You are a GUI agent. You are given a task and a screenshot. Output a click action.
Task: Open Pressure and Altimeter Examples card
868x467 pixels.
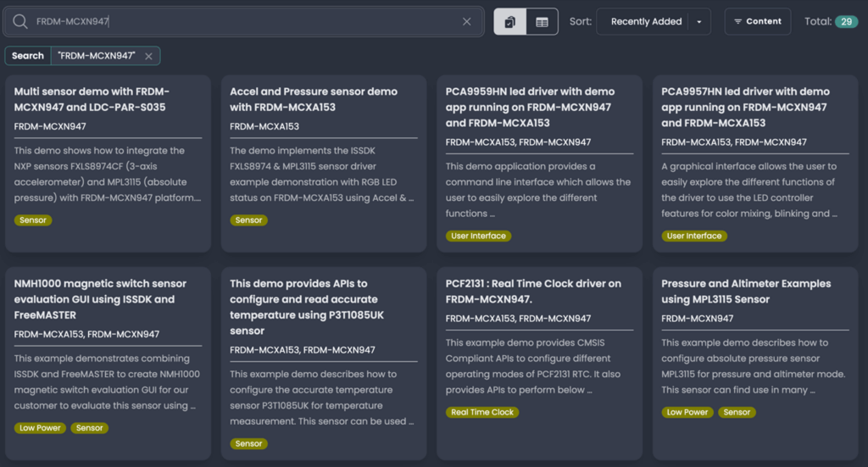(x=745, y=291)
